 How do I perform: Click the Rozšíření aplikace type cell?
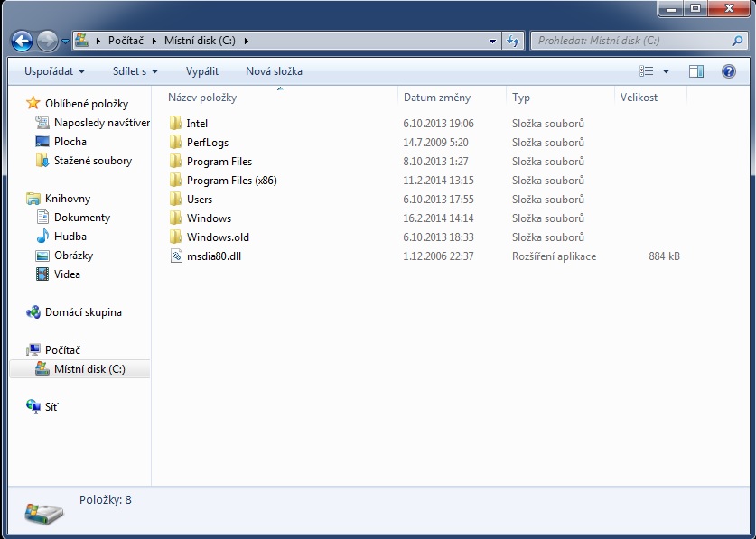[554, 256]
